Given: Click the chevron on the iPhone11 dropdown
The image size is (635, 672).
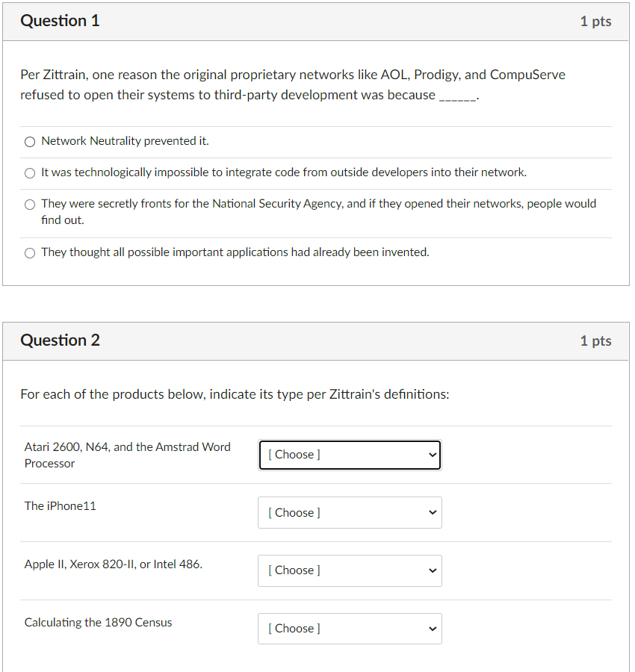Looking at the screenshot, I should click(x=432, y=512).
